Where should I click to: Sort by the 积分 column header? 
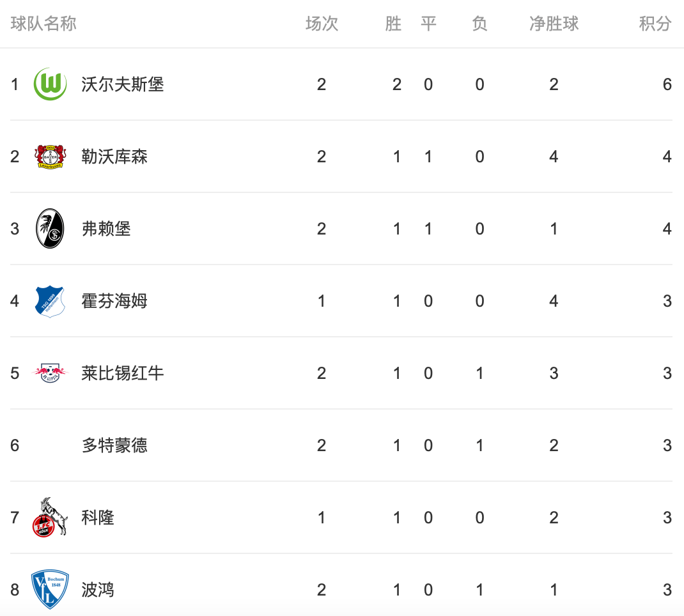(x=655, y=24)
